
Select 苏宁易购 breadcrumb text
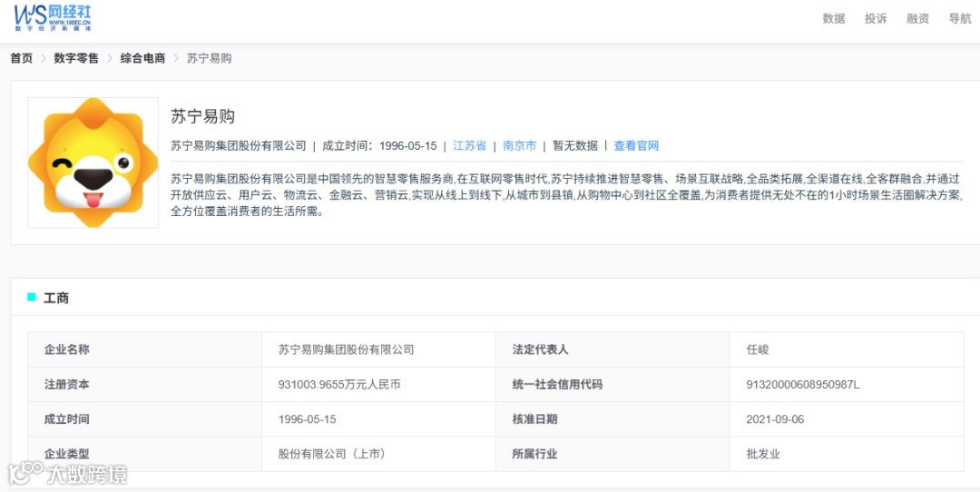[210, 58]
